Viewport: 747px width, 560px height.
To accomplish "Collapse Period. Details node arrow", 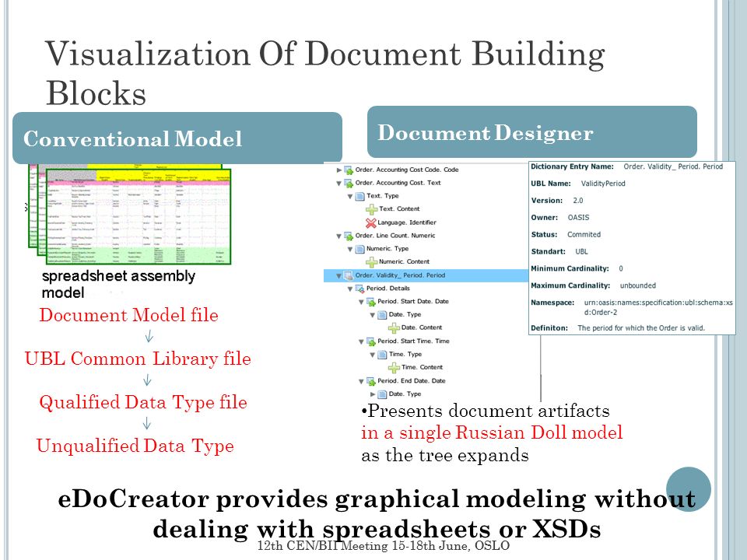I will pyautogui.click(x=350, y=289).
